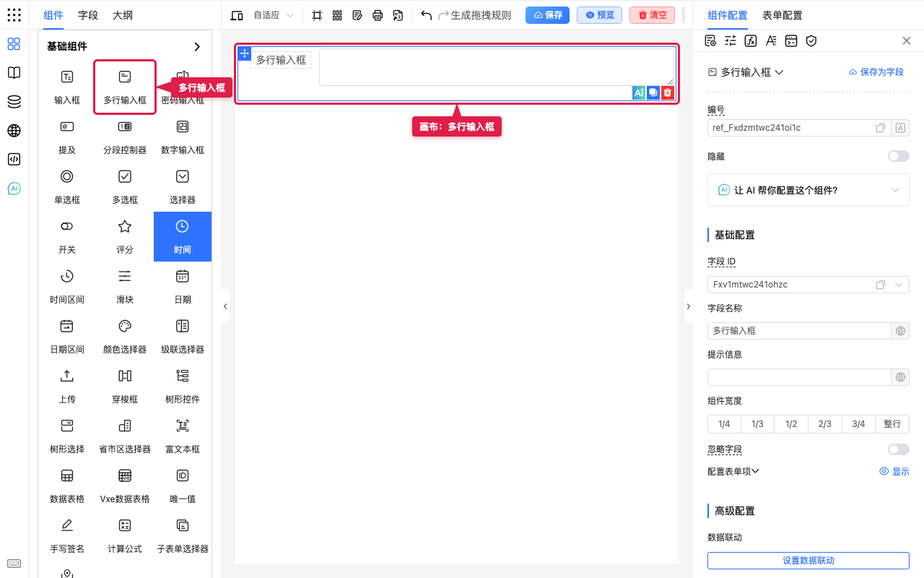Click the 生成拖拽规则 toolbar button
The height and width of the screenshot is (578, 924).
pyautogui.click(x=481, y=15)
